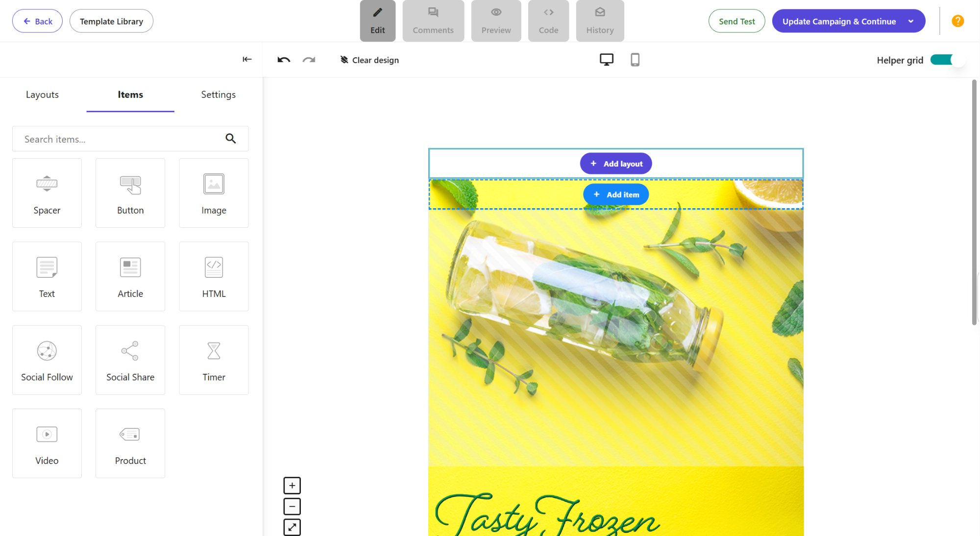Open the Layouts tab
Screen dimensions: 980x536
coord(42,95)
